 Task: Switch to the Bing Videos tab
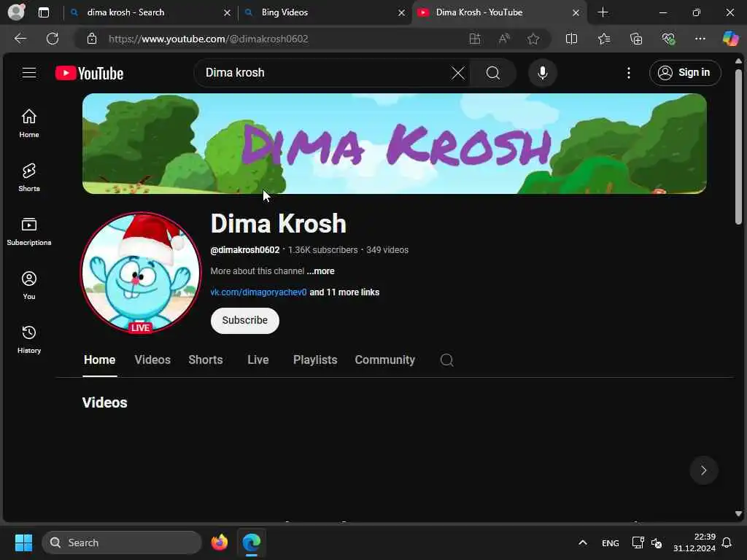point(285,12)
